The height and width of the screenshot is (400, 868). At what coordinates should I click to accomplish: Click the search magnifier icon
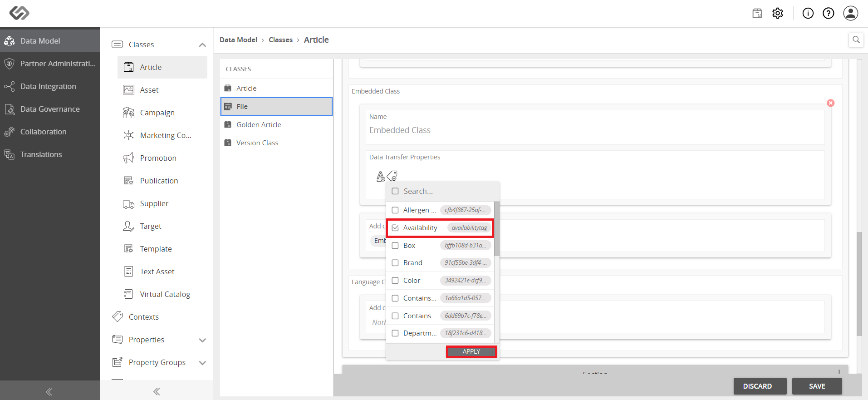[856, 40]
